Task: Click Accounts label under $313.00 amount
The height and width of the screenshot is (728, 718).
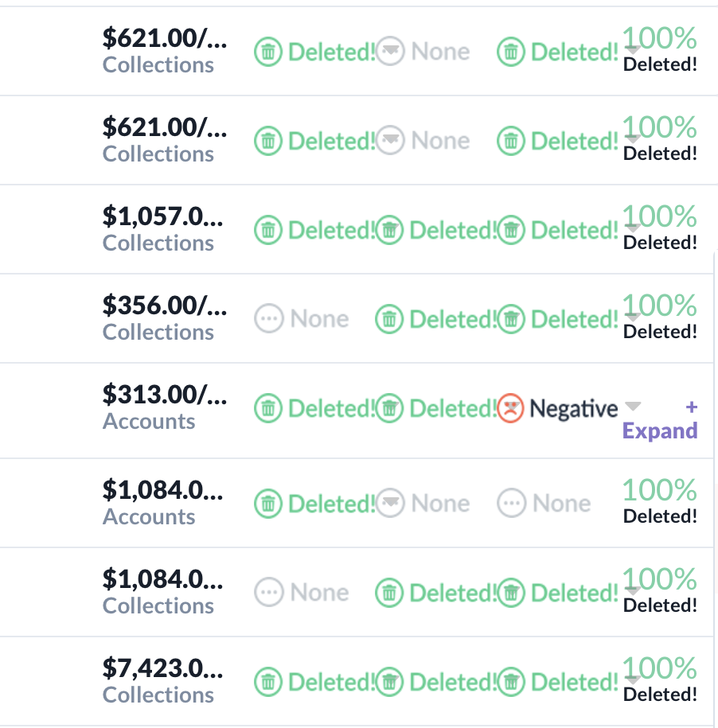Action: tap(149, 421)
